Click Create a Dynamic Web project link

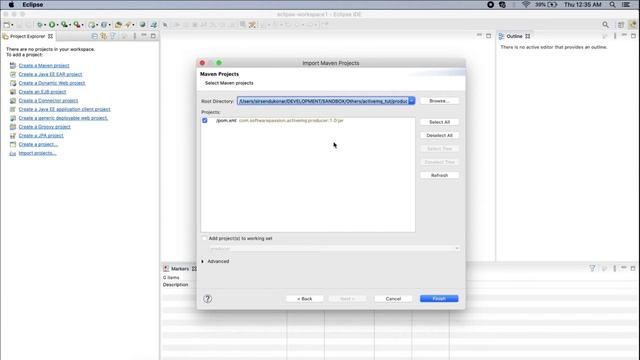[52, 83]
